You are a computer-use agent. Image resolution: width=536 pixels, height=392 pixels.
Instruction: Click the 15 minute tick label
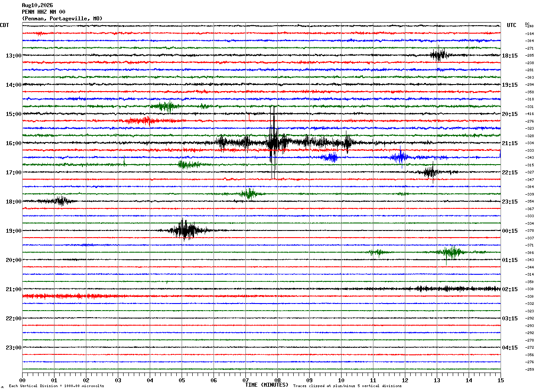click(500, 380)
